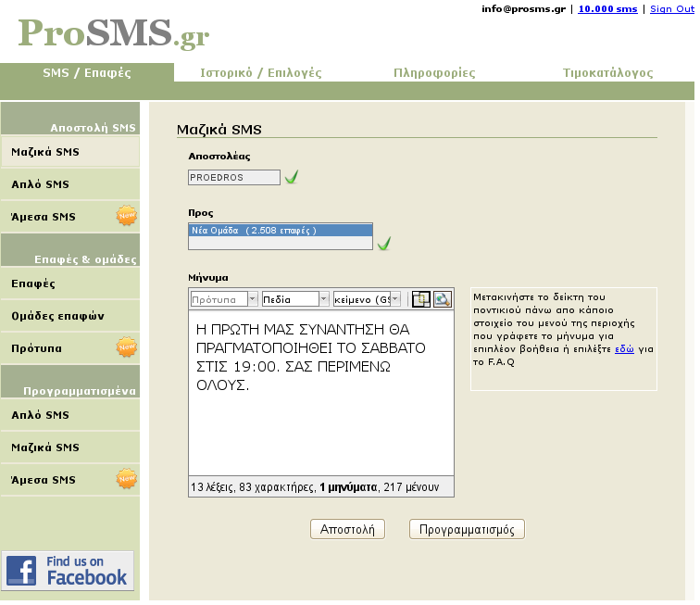Screen dimensions: 700x605
Task: Open Ομάδες επαφών in sidebar
Action: coord(70,316)
